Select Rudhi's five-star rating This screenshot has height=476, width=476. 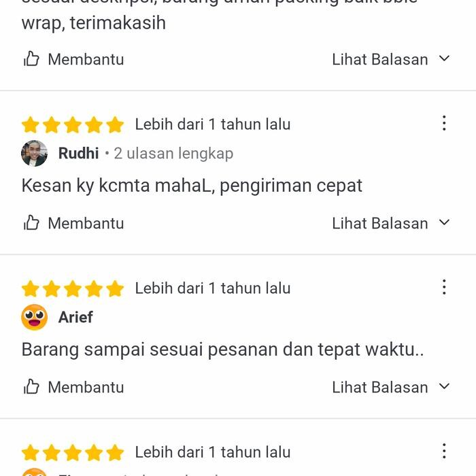pyautogui.click(x=73, y=124)
